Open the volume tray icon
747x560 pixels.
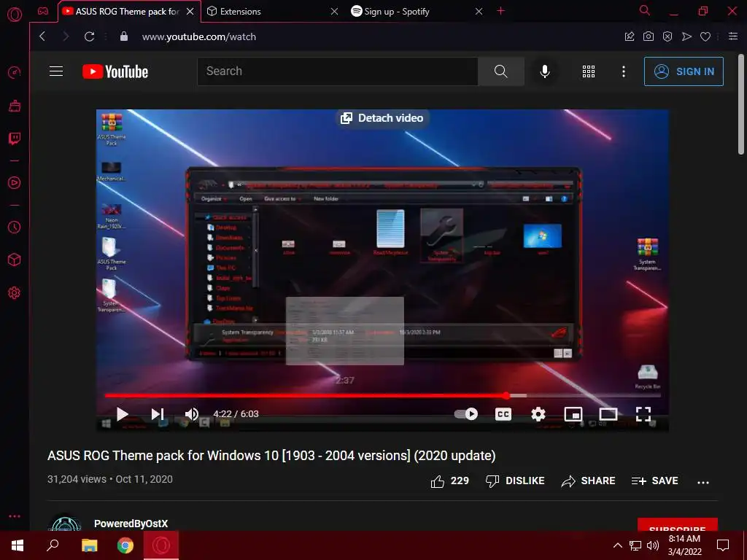click(x=653, y=545)
